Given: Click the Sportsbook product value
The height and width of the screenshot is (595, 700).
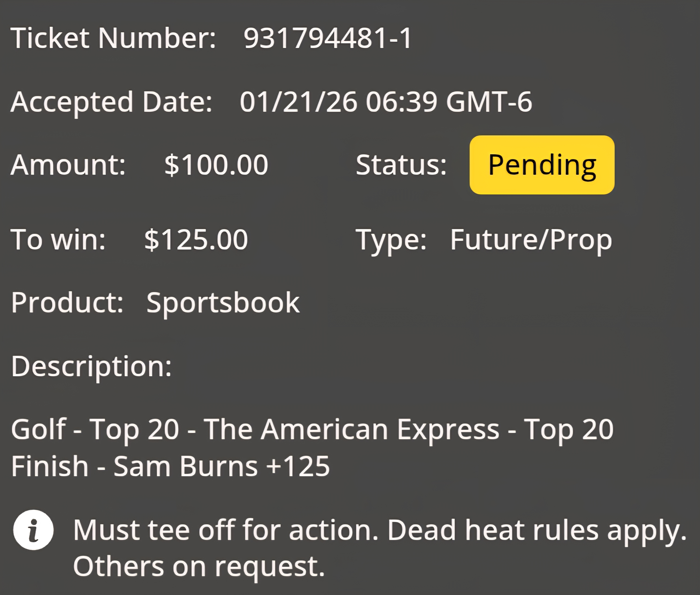Looking at the screenshot, I should (x=223, y=303).
